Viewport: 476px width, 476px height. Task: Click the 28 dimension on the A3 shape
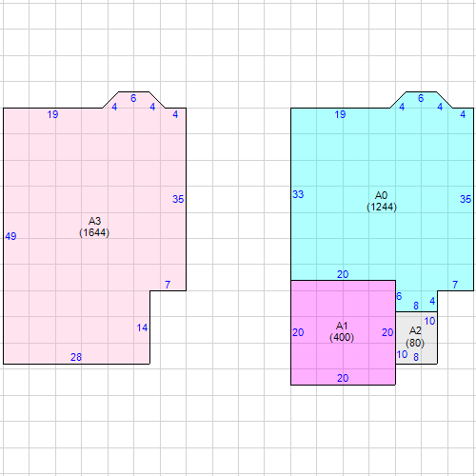[76, 357]
